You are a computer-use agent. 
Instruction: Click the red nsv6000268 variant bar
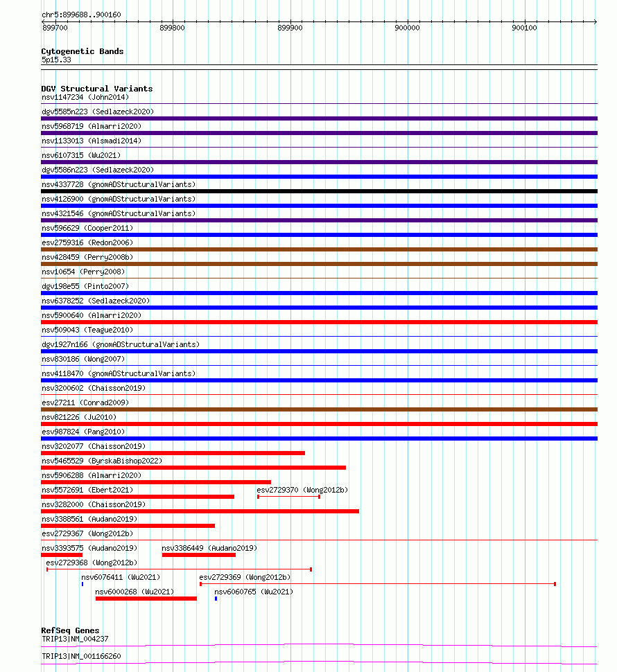[146, 599]
